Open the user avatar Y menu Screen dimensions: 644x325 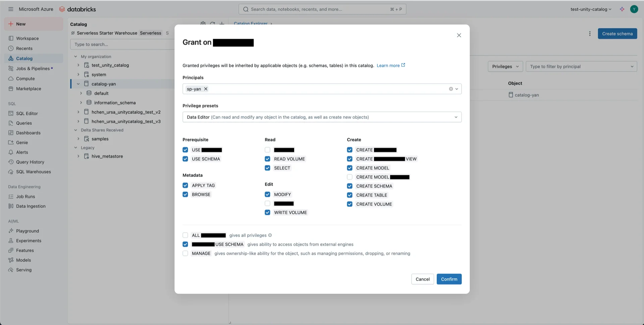click(x=634, y=9)
